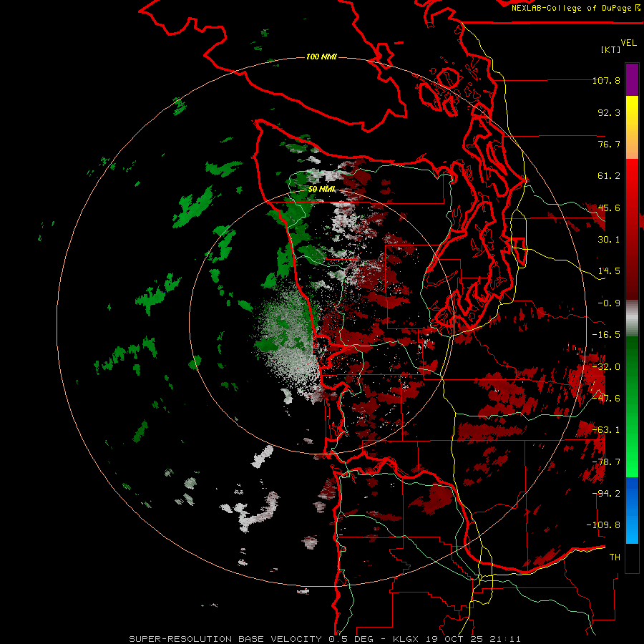Click the -94.2 velocity scale value
This screenshot has height=644, width=644.
606,494
